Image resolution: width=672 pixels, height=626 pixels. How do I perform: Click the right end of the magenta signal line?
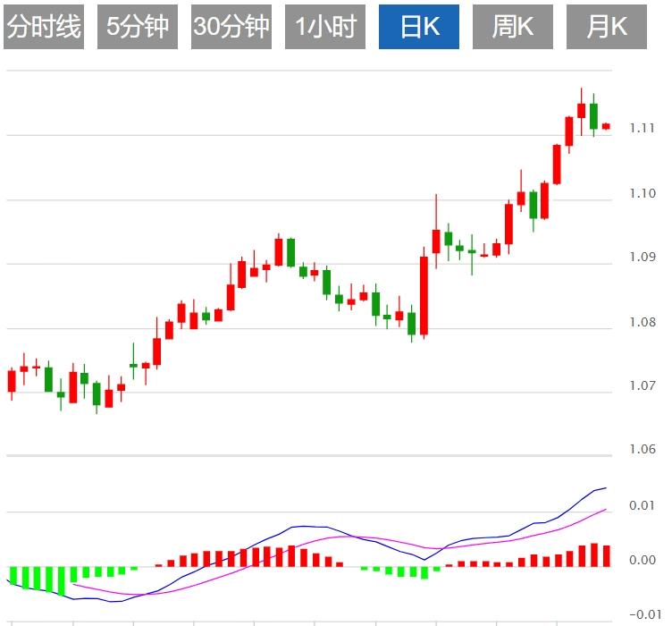tap(605, 510)
